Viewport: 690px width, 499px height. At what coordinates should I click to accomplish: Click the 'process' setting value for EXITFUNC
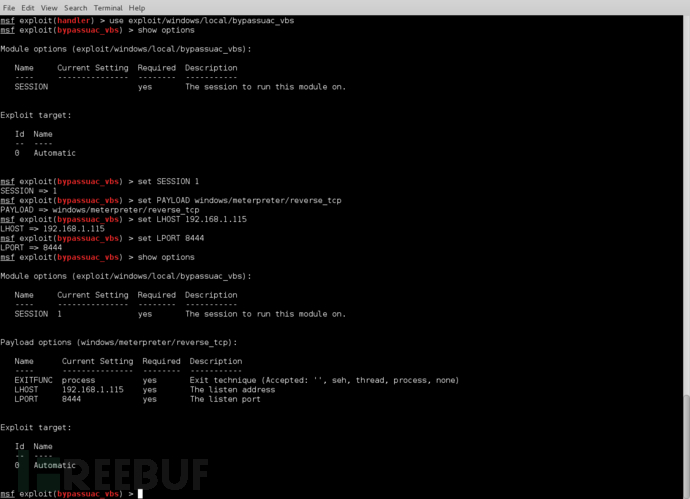pyautogui.click(x=78, y=380)
